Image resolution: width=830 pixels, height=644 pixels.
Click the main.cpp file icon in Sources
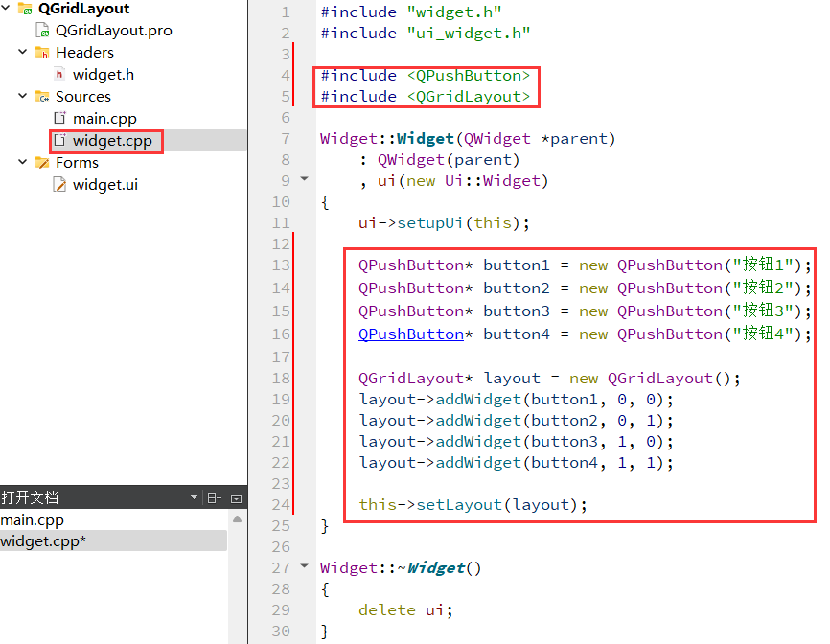(59, 118)
